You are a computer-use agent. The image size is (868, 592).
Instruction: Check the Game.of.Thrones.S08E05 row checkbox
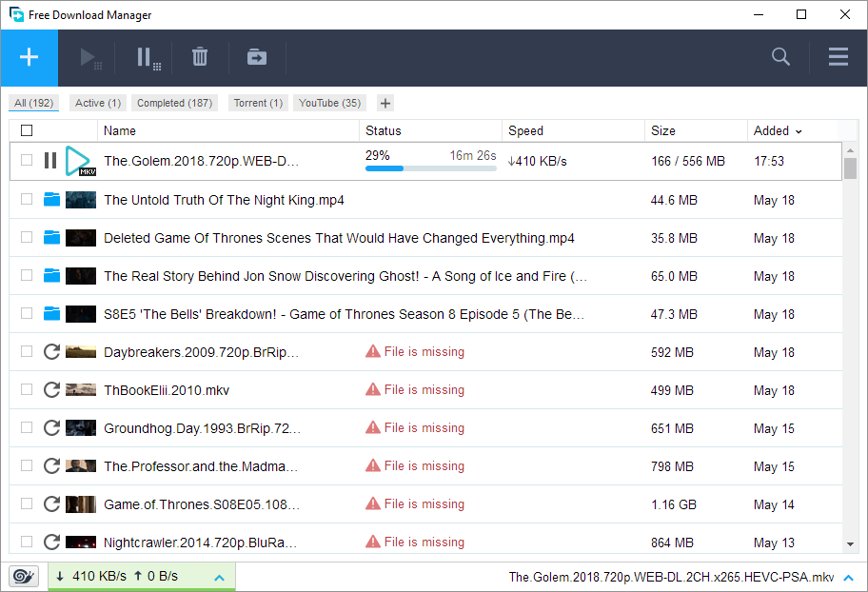point(27,503)
